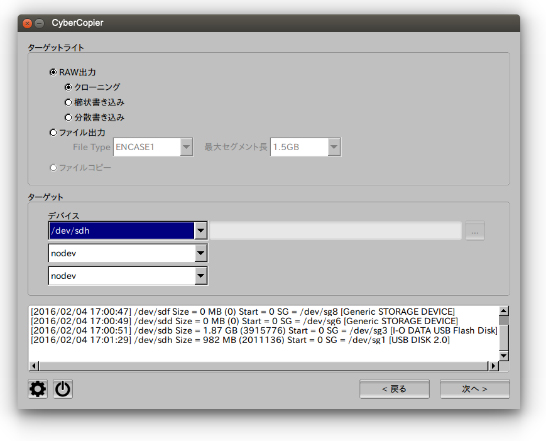Open the File Type ENCASE1 dropdown

(x=153, y=147)
